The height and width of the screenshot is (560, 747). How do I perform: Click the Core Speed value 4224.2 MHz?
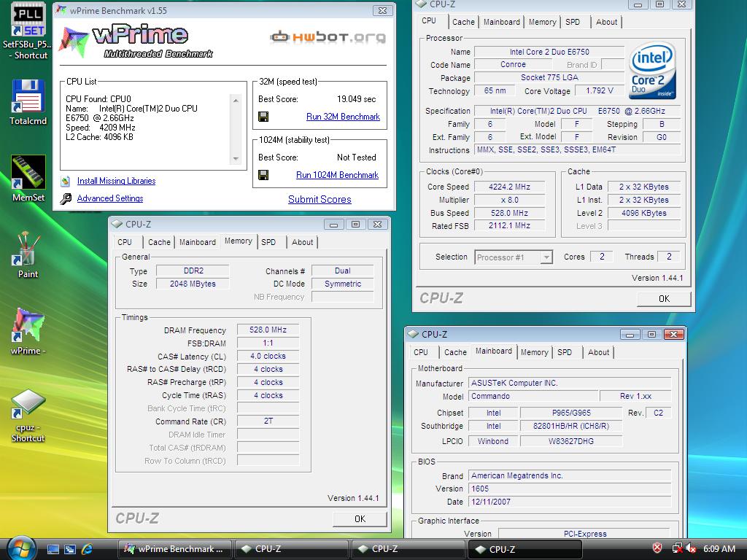tap(509, 187)
